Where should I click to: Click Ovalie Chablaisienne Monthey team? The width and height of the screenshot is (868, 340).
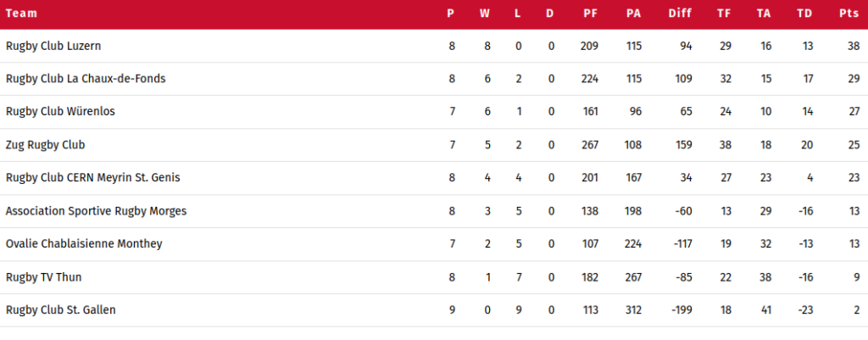coord(84,243)
